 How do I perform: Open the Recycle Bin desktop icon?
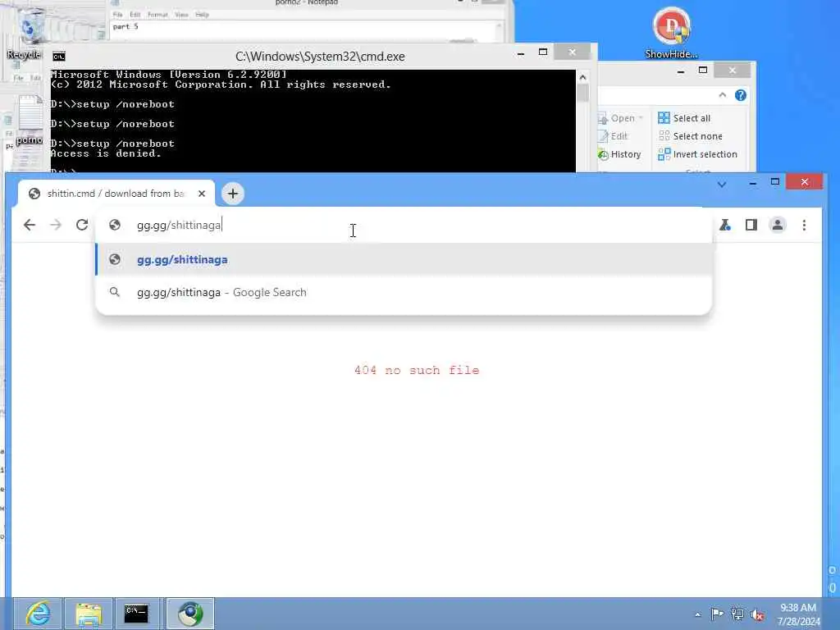pyautogui.click(x=24, y=33)
